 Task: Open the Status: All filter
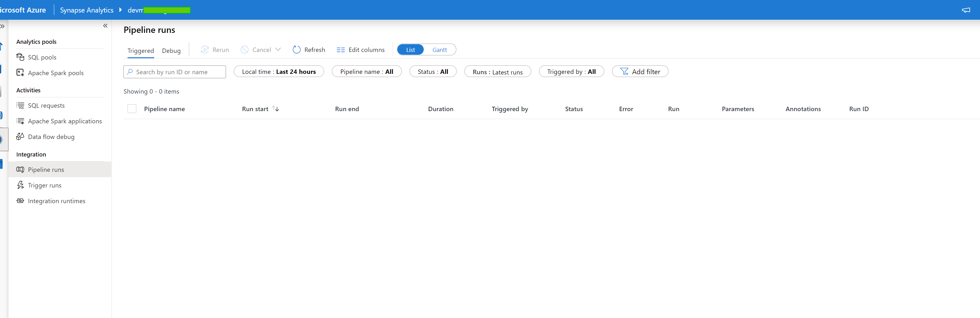click(x=432, y=71)
